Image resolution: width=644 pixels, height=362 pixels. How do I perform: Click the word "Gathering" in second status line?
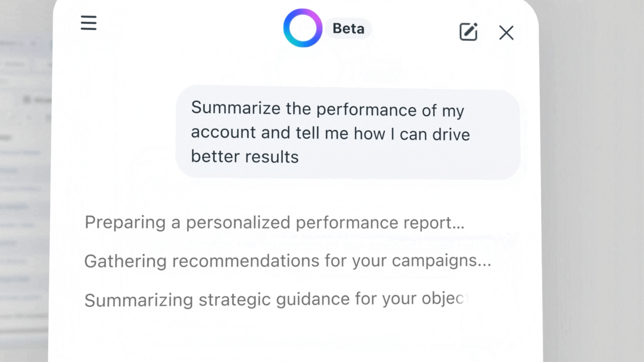pos(125,261)
